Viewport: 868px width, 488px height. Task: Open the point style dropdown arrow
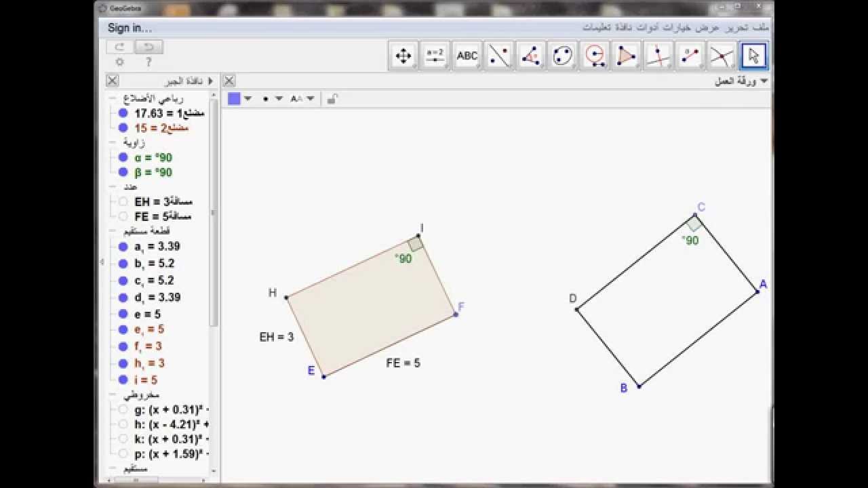[x=279, y=99]
